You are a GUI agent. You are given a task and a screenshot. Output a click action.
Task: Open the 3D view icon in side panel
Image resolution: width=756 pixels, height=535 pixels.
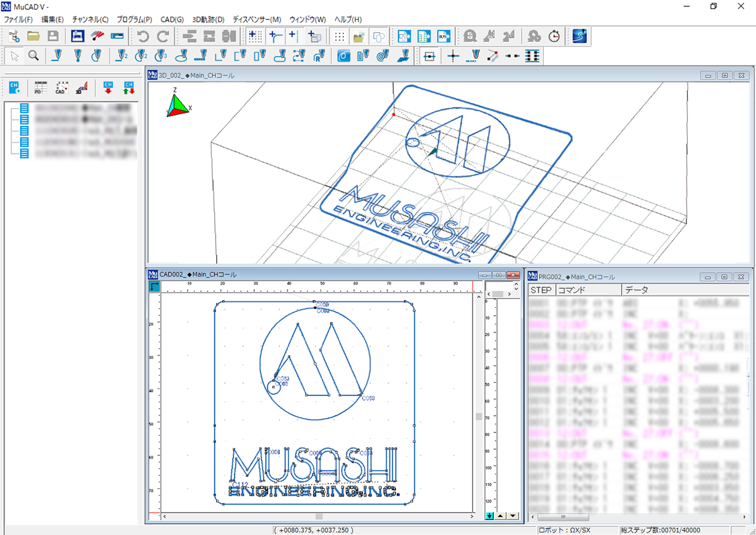point(81,88)
